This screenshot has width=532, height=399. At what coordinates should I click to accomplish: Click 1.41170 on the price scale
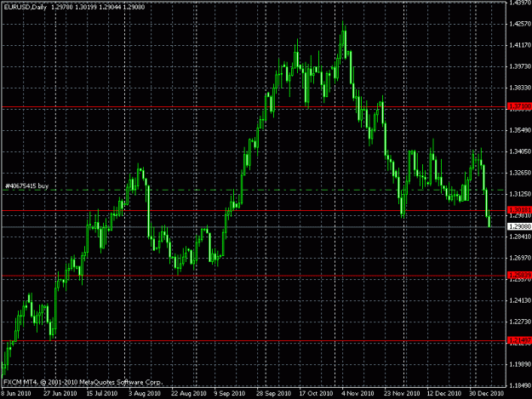click(520, 45)
